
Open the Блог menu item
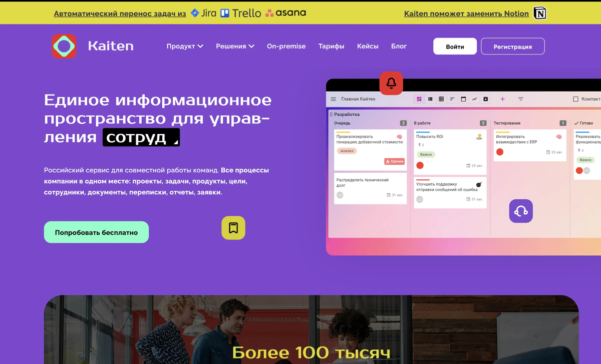399,46
